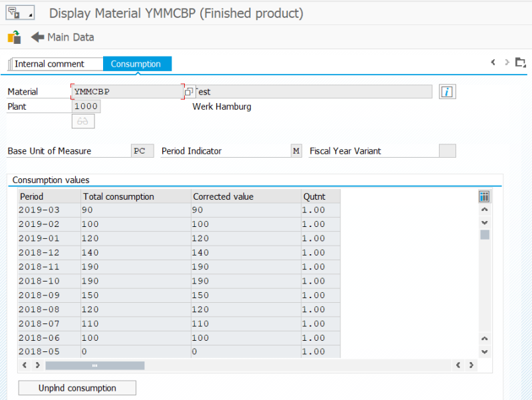Click corrected value 140 for 2018-12
Viewport: 532px width, 400px height.
tap(246, 253)
